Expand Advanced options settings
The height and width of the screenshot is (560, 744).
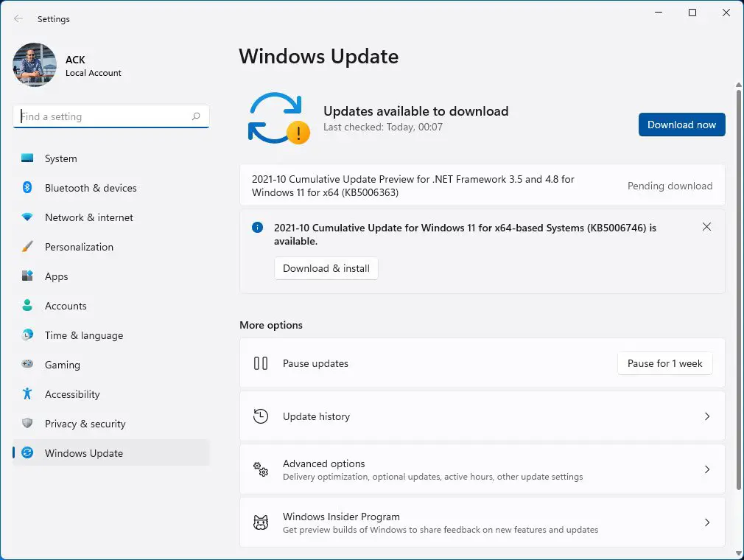[x=482, y=469]
